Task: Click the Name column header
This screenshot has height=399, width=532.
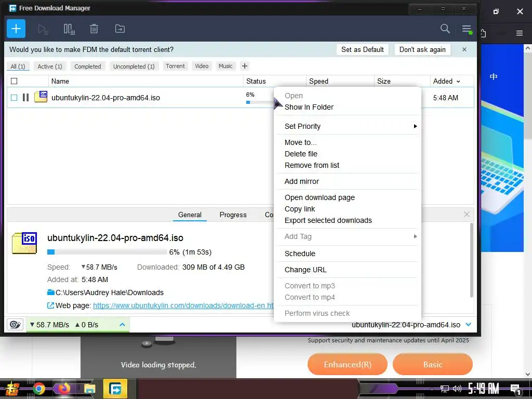Action: coord(146,81)
